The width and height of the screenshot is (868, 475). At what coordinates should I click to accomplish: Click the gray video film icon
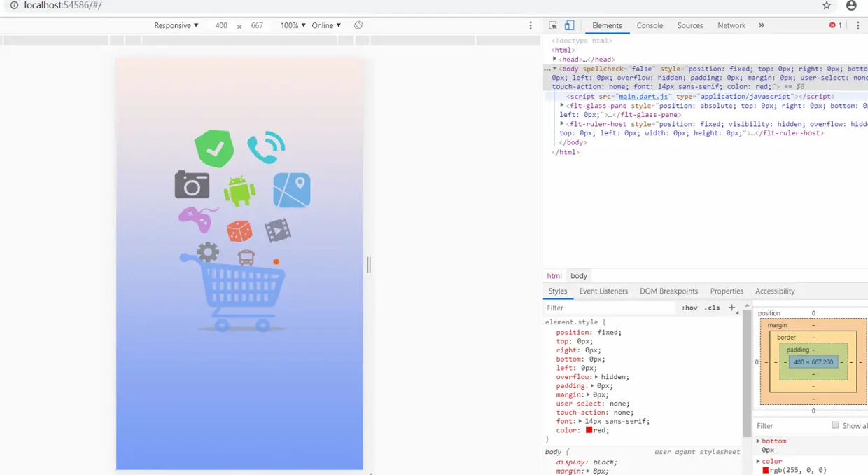(x=278, y=230)
